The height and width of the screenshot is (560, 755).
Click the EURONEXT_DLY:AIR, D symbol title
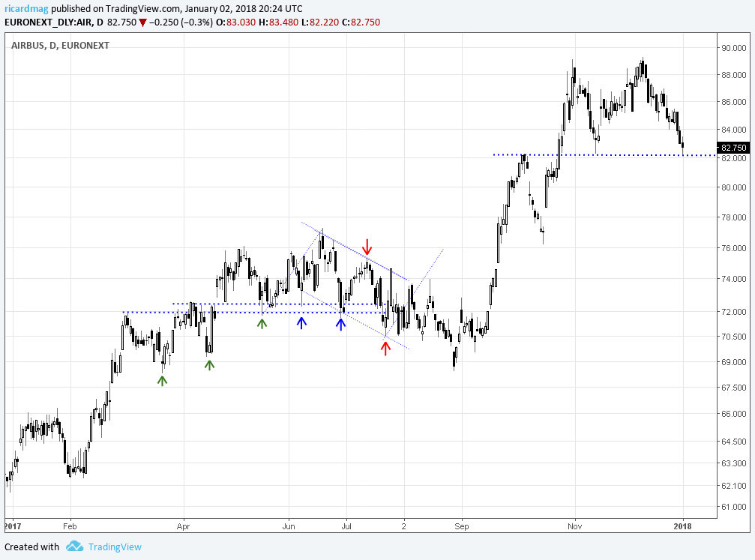[x=54, y=22]
